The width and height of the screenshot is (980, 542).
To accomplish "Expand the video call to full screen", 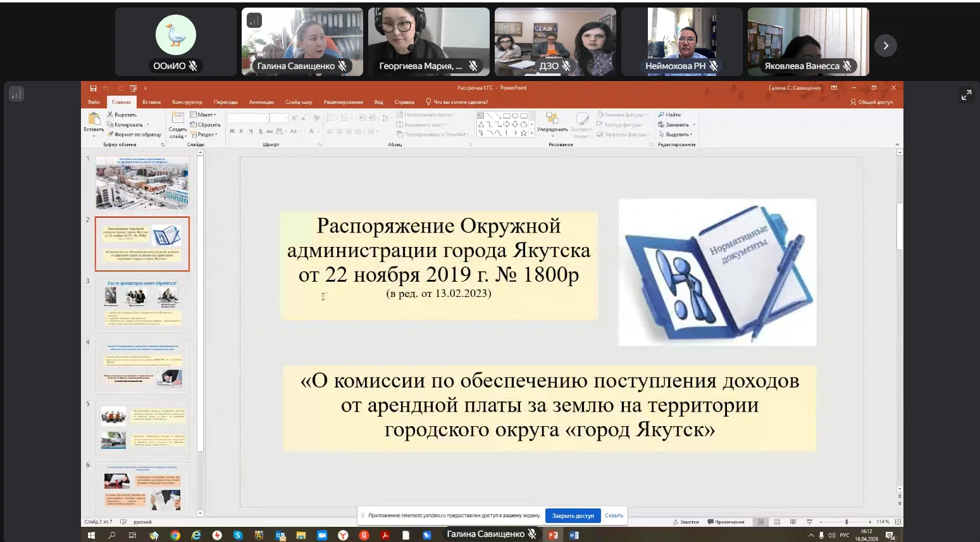I will [x=966, y=95].
